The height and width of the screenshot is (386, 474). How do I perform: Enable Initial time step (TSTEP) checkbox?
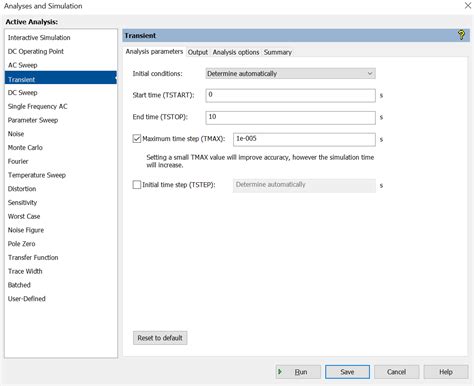[137, 185]
